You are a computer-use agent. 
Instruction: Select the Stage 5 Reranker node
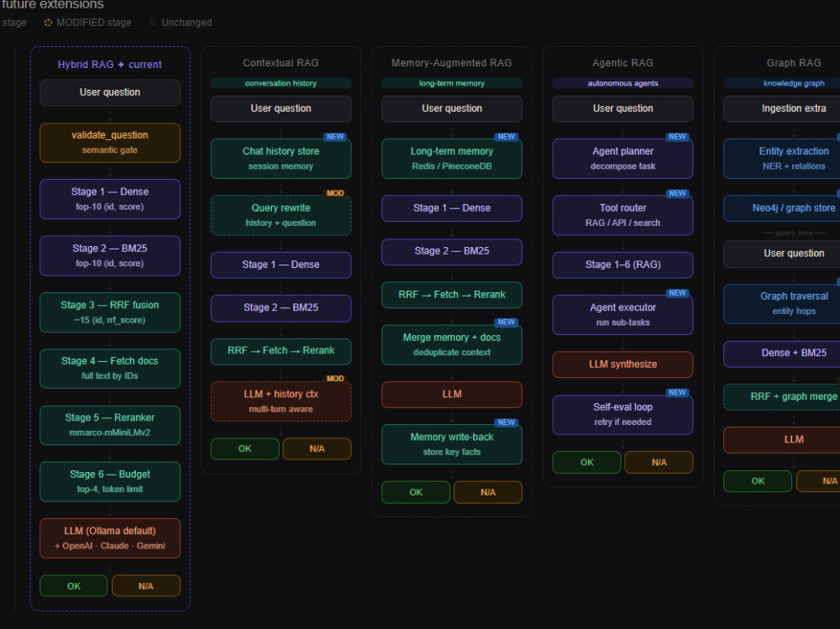point(110,425)
